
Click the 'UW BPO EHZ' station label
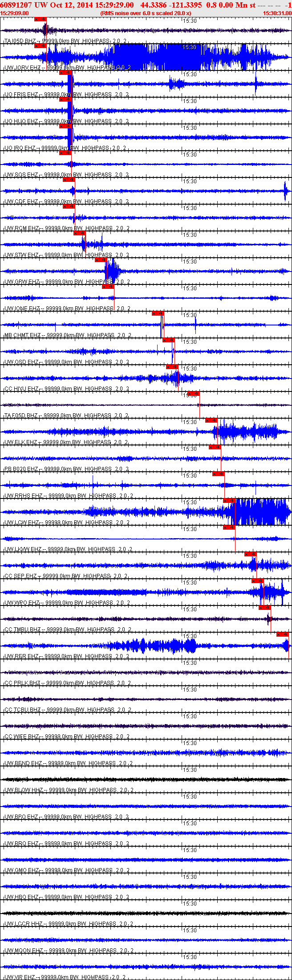click(21, 817)
